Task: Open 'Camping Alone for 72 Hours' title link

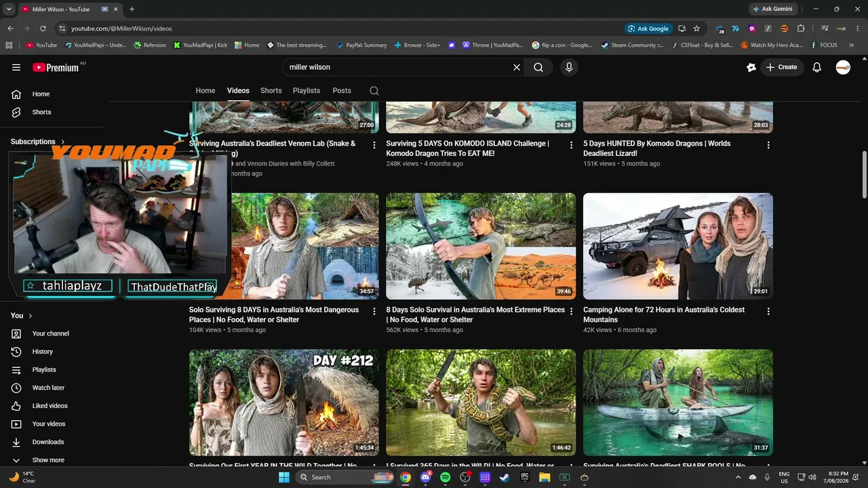Action: (664, 314)
